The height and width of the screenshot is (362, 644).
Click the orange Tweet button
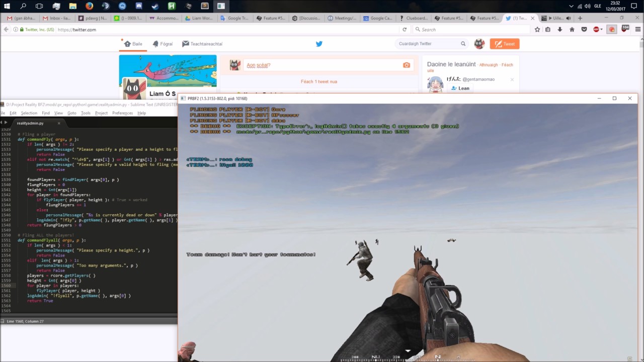(505, 44)
